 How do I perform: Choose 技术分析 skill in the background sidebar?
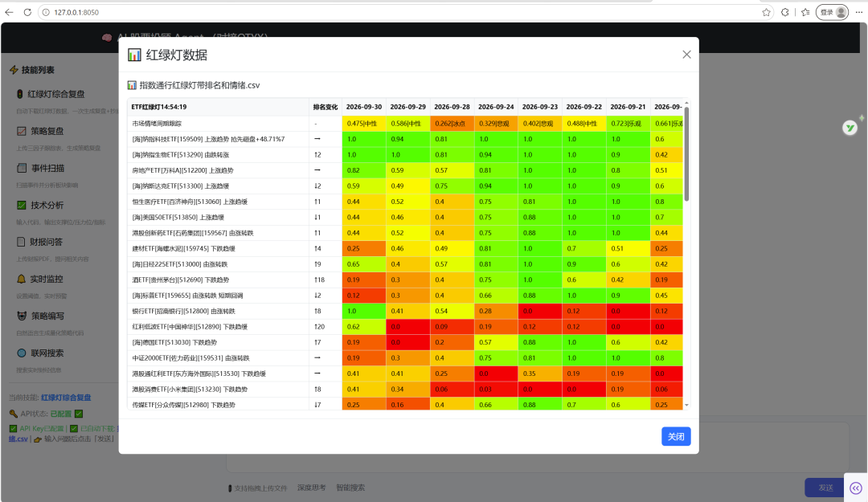40,206
